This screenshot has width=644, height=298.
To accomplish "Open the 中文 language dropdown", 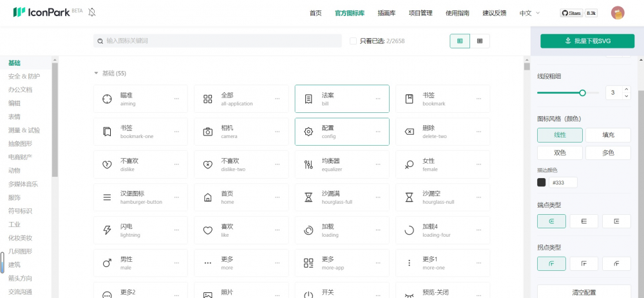I will (529, 13).
